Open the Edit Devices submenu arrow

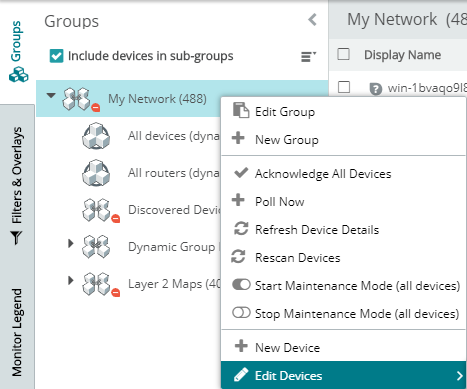click(460, 376)
